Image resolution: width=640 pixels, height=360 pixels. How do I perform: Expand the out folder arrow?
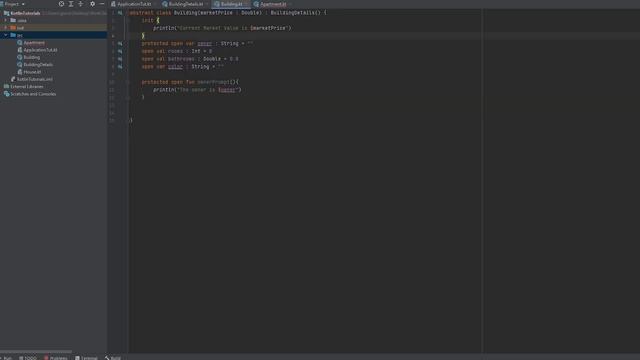[6, 28]
